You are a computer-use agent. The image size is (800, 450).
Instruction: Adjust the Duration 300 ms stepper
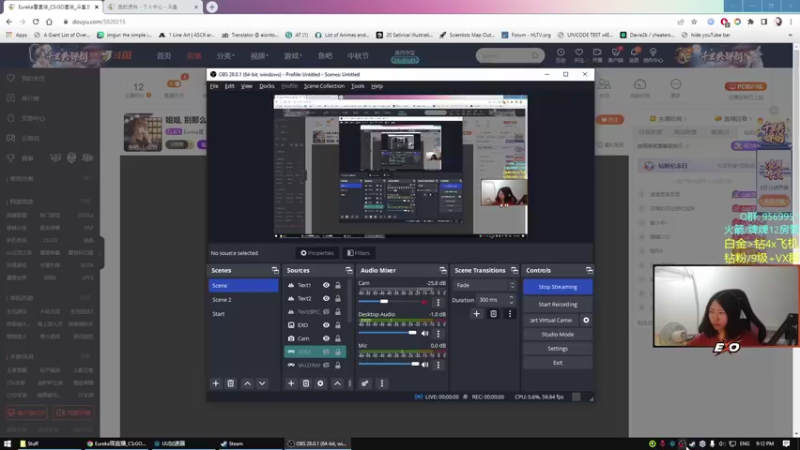click(x=512, y=299)
